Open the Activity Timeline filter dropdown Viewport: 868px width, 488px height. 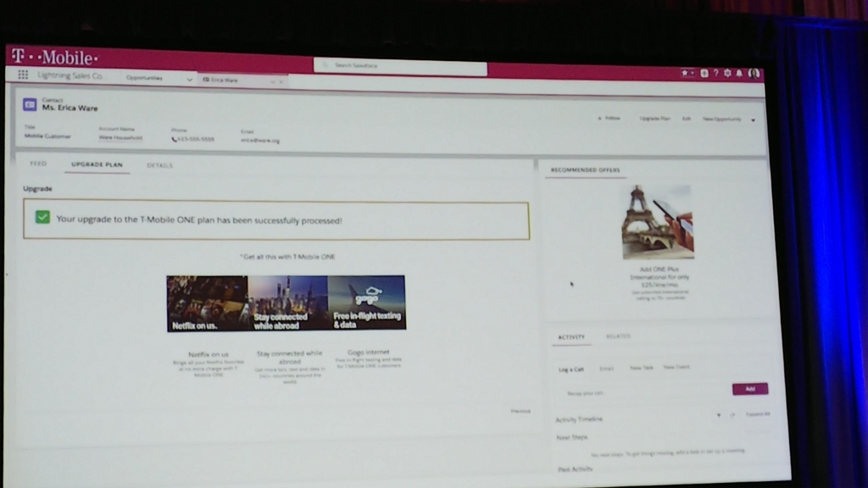point(719,415)
